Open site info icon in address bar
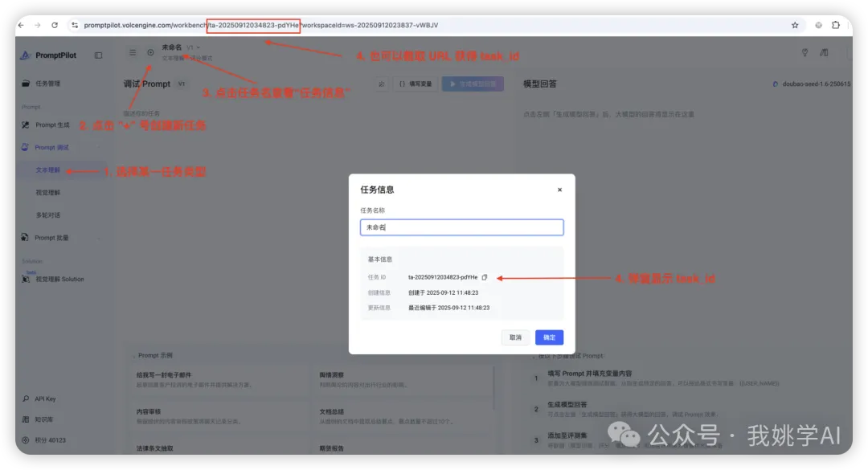 pos(75,25)
